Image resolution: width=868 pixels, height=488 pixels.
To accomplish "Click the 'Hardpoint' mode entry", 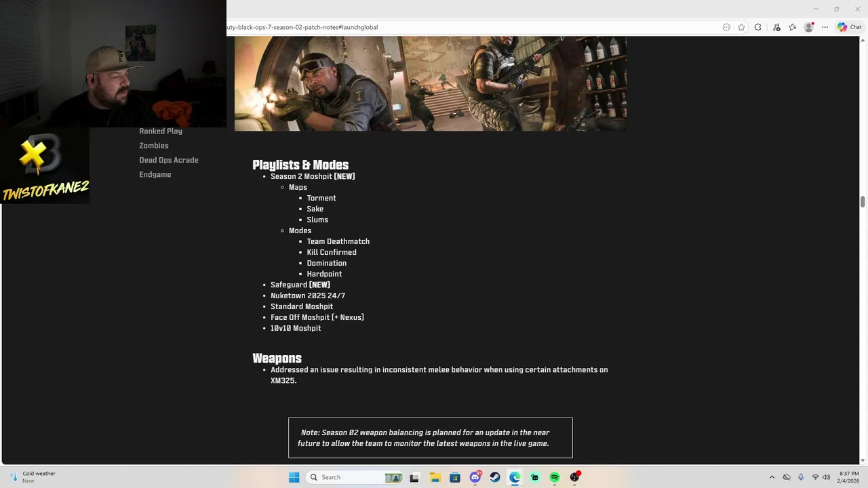I will click(324, 274).
